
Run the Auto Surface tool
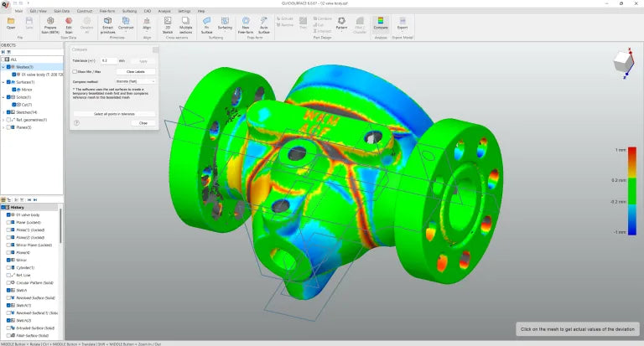264,24
